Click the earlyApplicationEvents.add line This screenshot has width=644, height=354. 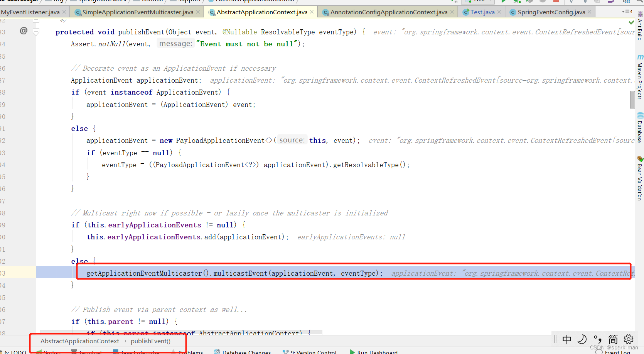pyautogui.click(x=187, y=237)
